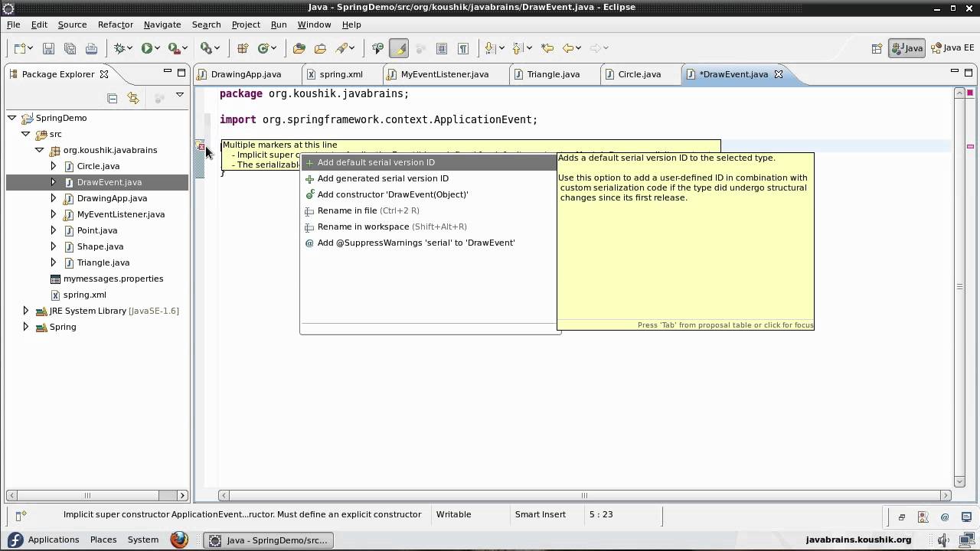
Task: Collapse the org.koushik.javabrains package node
Action: point(40,150)
